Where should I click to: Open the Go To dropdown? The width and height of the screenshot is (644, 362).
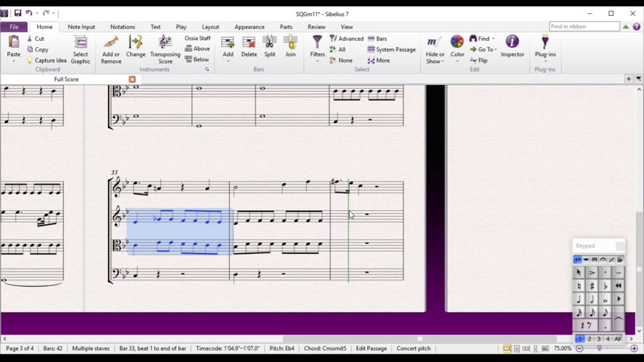pyautogui.click(x=496, y=49)
